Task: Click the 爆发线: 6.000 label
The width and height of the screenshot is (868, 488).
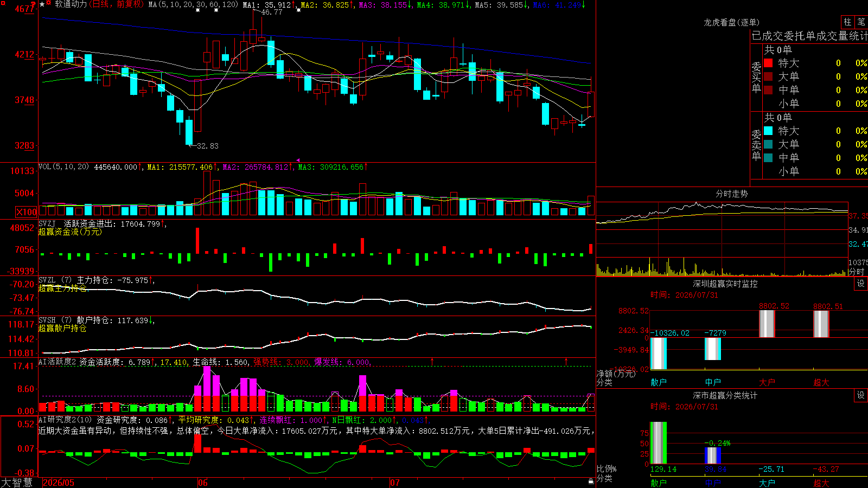Action: click(x=342, y=362)
